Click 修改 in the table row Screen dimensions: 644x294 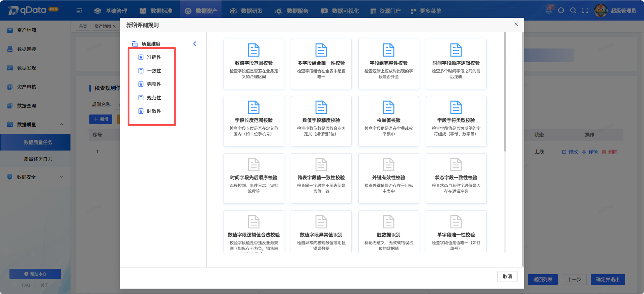(570, 152)
